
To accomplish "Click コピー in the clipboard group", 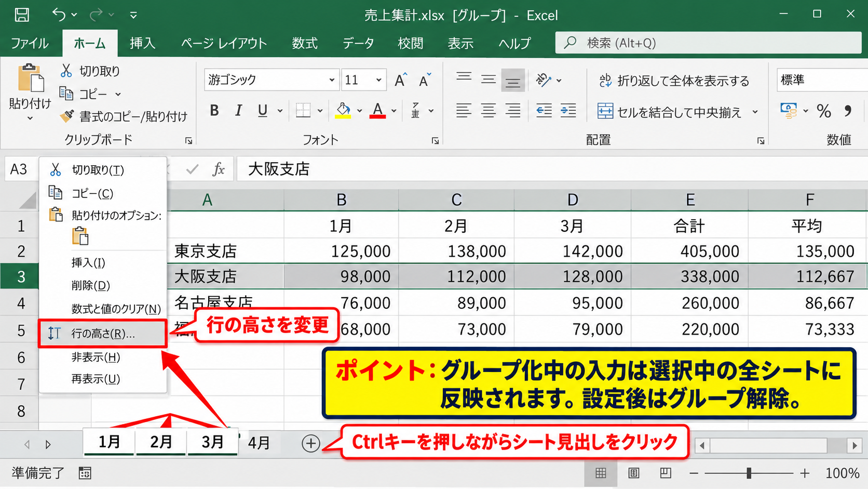I will coord(83,94).
